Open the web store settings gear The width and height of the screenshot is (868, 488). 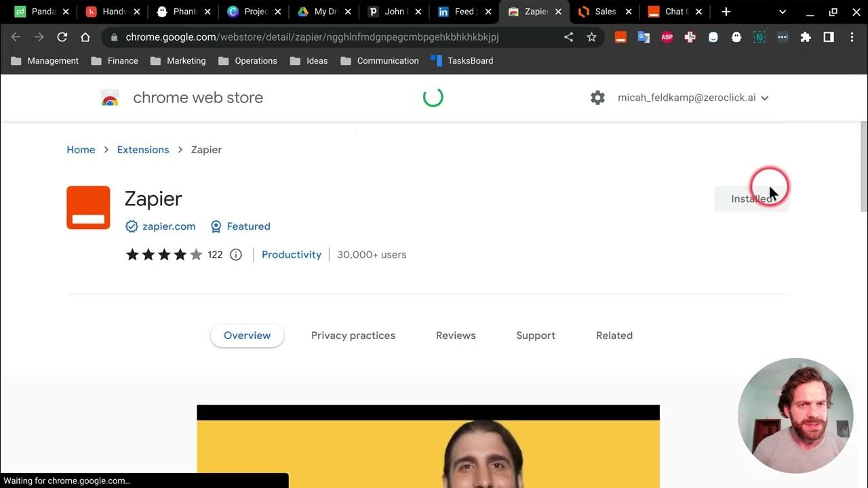[x=597, y=98]
